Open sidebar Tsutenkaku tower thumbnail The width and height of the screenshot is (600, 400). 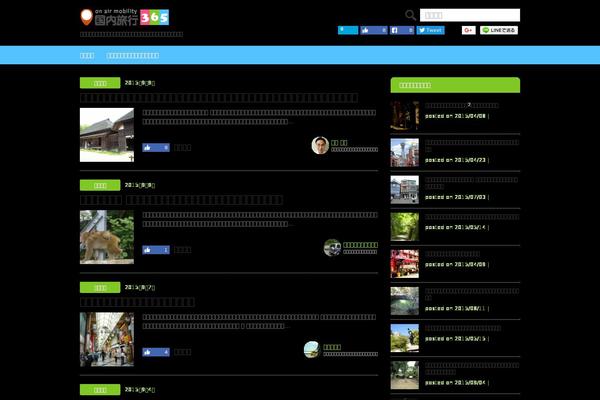pos(404,153)
